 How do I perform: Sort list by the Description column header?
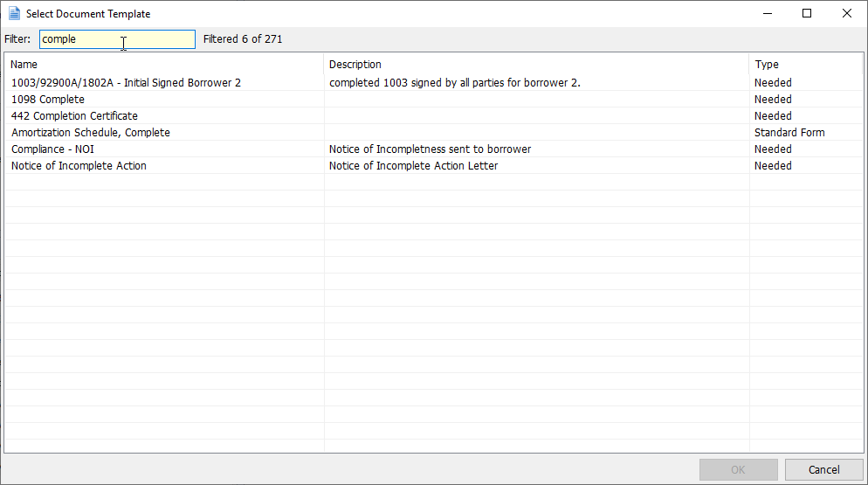point(536,65)
